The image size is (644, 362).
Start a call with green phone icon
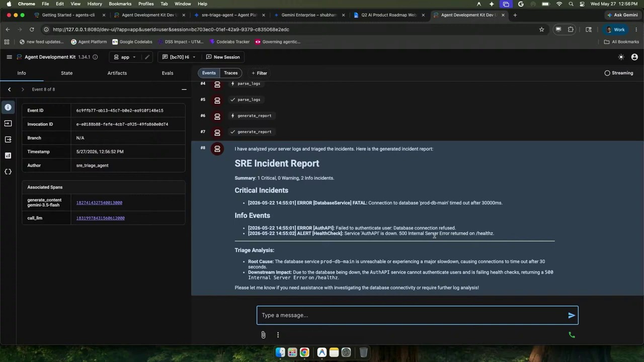[572, 334]
